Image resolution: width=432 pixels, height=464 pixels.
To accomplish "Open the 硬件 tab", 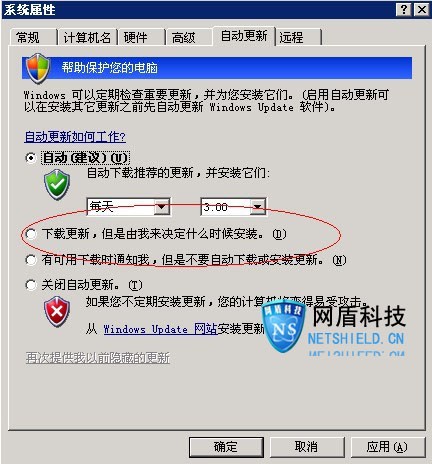I will click(136, 37).
